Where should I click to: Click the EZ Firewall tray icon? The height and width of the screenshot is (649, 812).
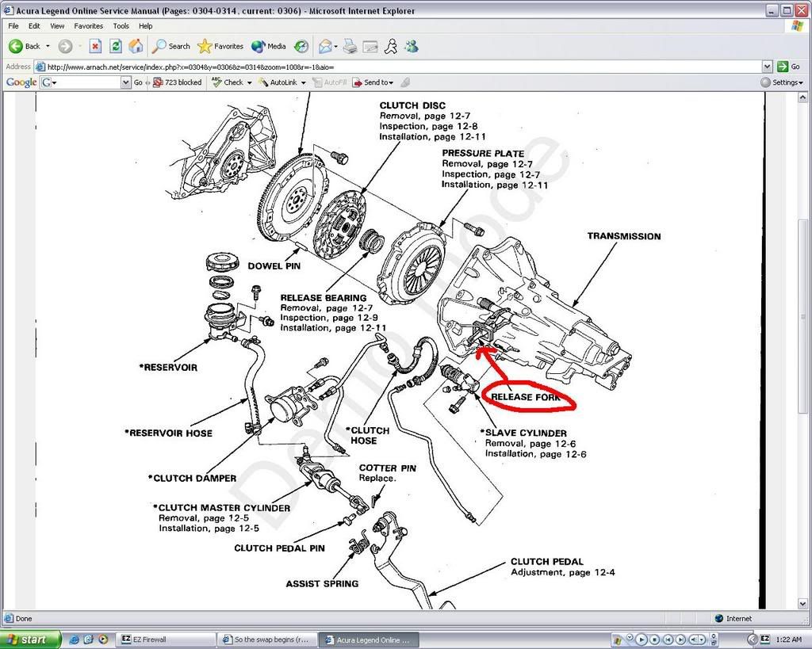765,639
